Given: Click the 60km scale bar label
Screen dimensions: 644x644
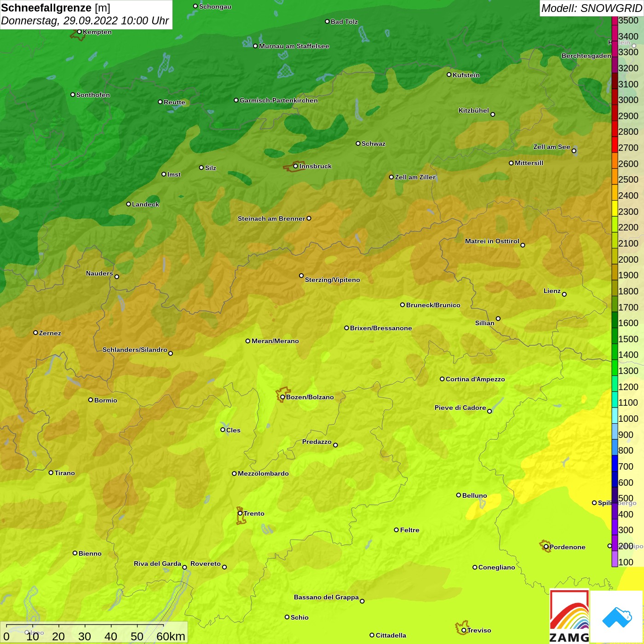Looking at the screenshot, I should [x=171, y=636].
